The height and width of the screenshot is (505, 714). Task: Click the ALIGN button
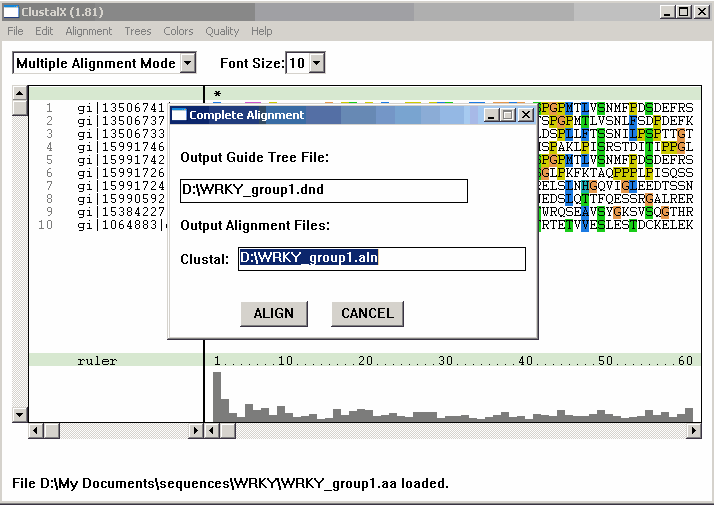274,313
